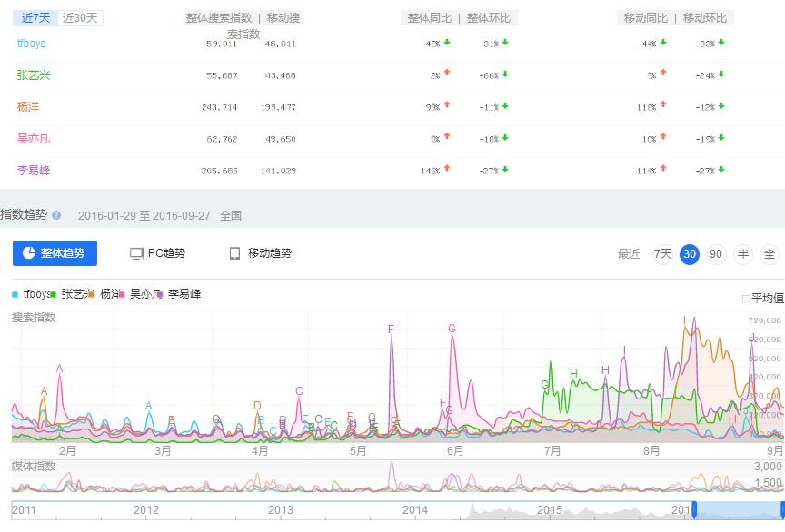Click the 整体搜索指数 column header
This screenshot has width=785, height=532.
(x=219, y=18)
